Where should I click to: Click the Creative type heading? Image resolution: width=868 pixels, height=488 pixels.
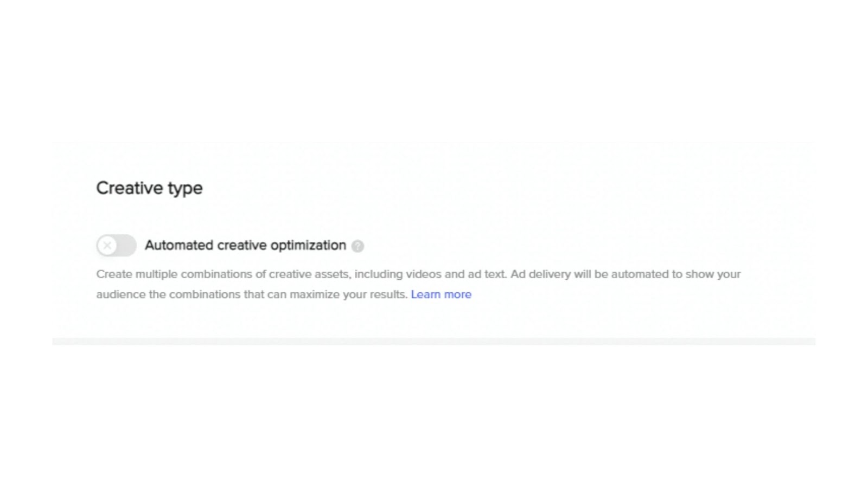coord(149,188)
